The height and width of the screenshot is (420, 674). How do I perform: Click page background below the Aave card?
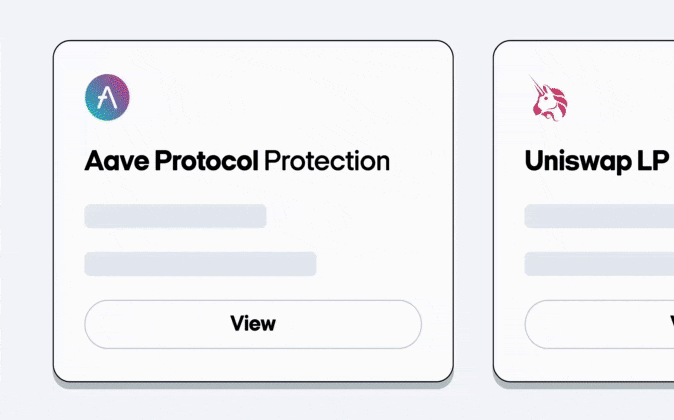pos(253,403)
